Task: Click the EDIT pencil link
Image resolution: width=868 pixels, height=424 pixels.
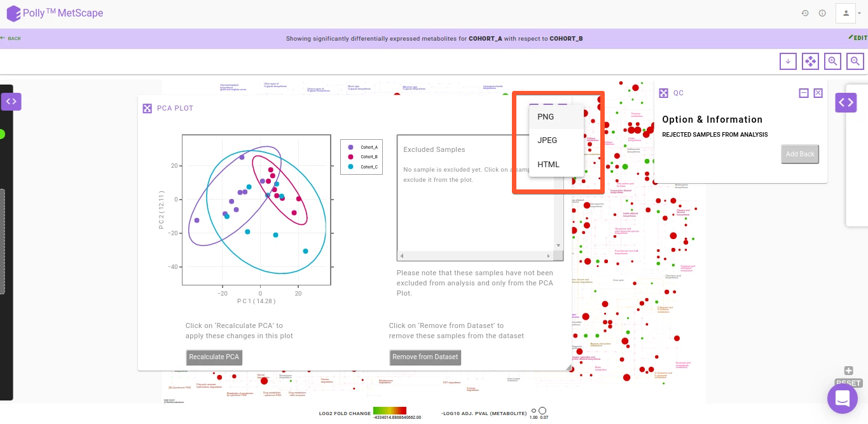Action: tap(858, 38)
